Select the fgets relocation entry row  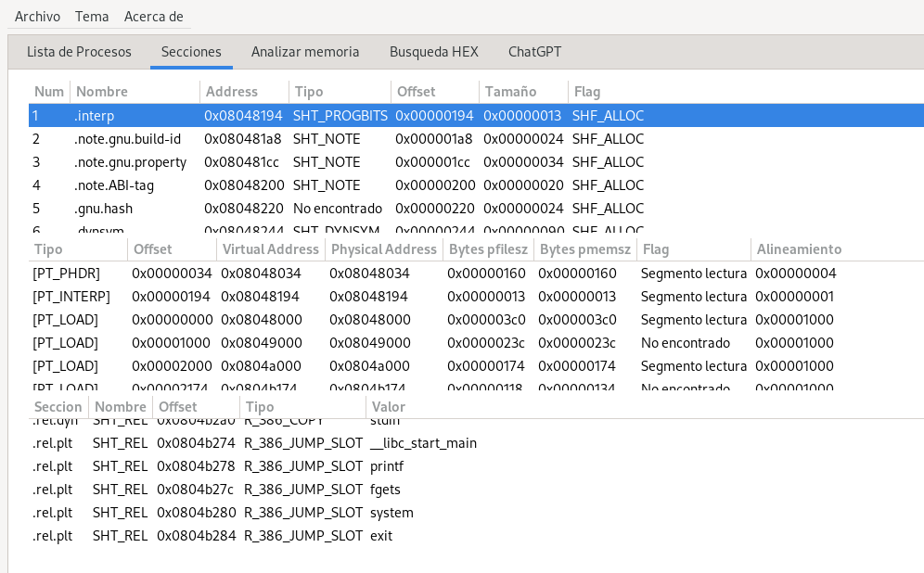click(385, 490)
